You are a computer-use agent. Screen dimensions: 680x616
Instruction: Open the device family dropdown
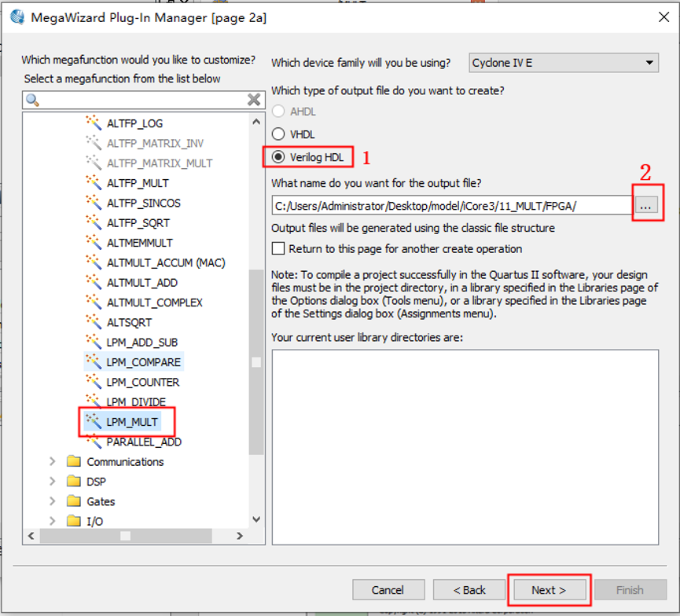click(649, 63)
